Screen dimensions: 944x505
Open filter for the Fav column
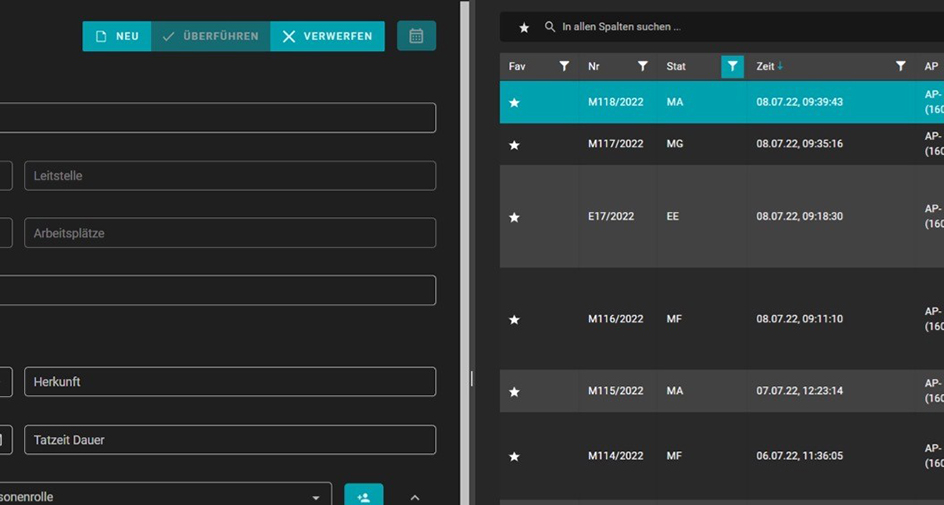[564, 66]
